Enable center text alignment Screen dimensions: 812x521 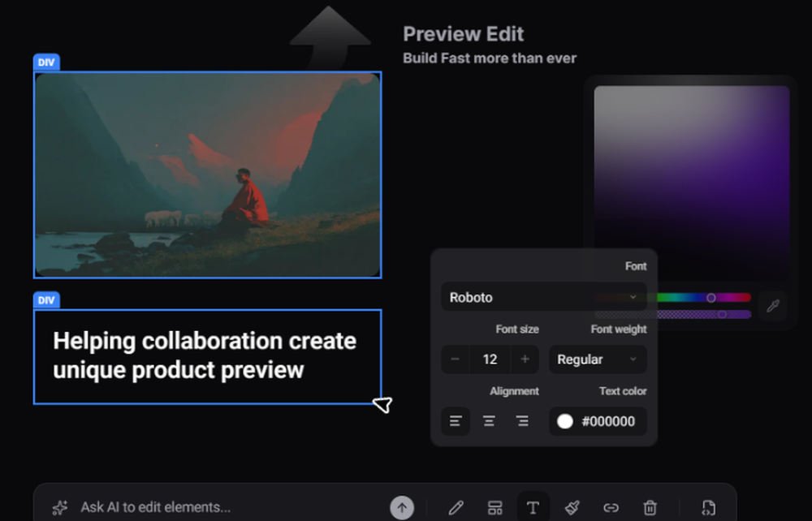pos(488,421)
